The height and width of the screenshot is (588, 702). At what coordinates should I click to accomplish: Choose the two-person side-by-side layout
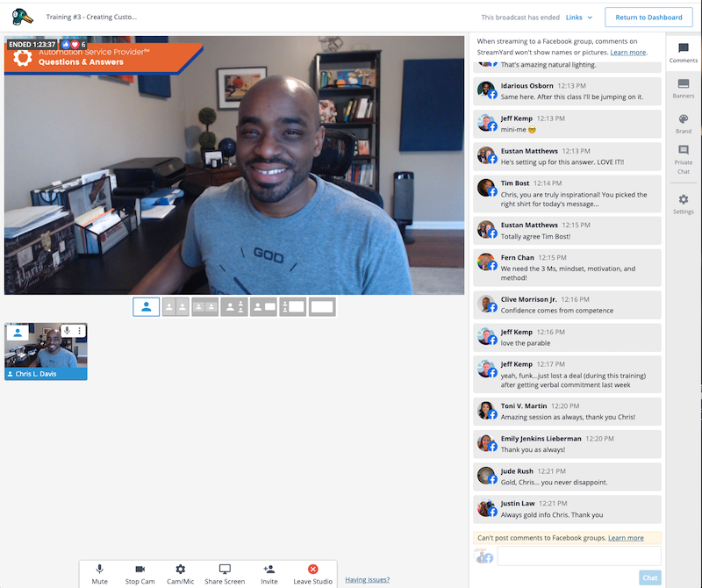click(x=175, y=307)
